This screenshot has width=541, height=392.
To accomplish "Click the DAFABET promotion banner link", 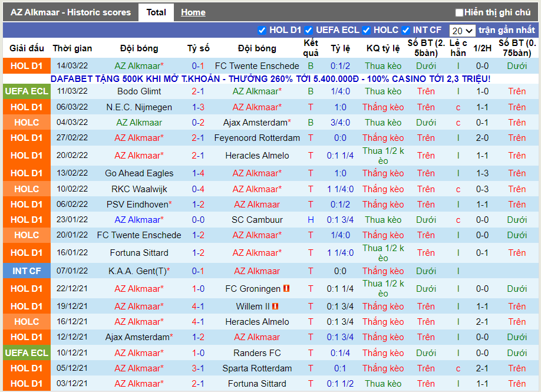I will pos(270,79).
